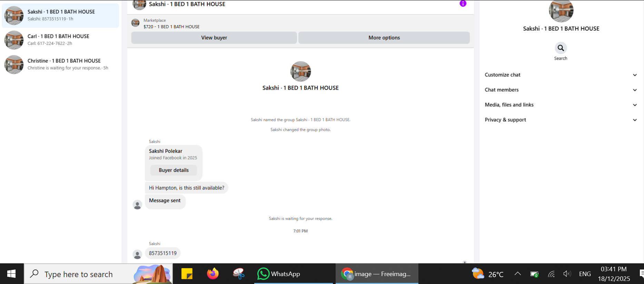Image resolution: width=644 pixels, height=284 pixels.
Task: Click the ENG language indicator
Action: click(585, 274)
